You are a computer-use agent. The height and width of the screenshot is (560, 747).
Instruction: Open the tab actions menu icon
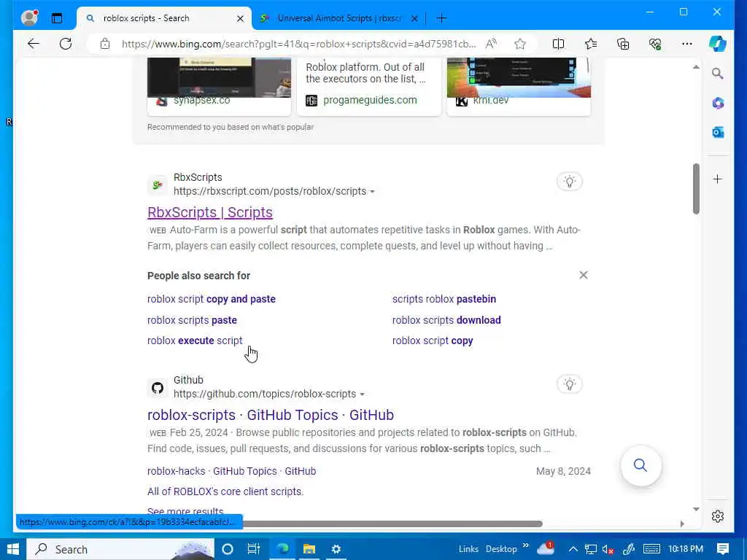(57, 18)
